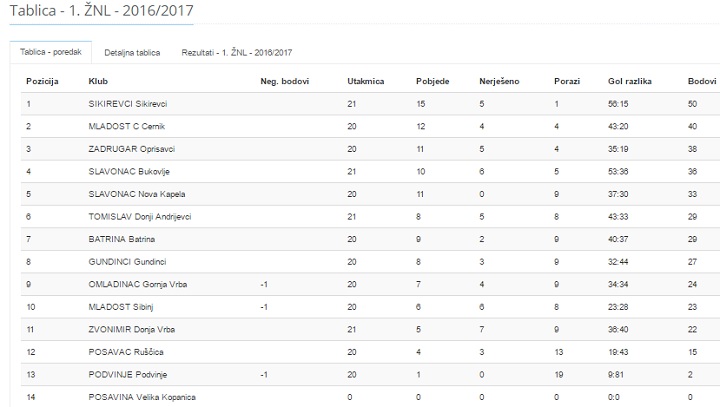Select POSAVAC Ruščica club entry
The image size is (720, 407).
tap(126, 352)
